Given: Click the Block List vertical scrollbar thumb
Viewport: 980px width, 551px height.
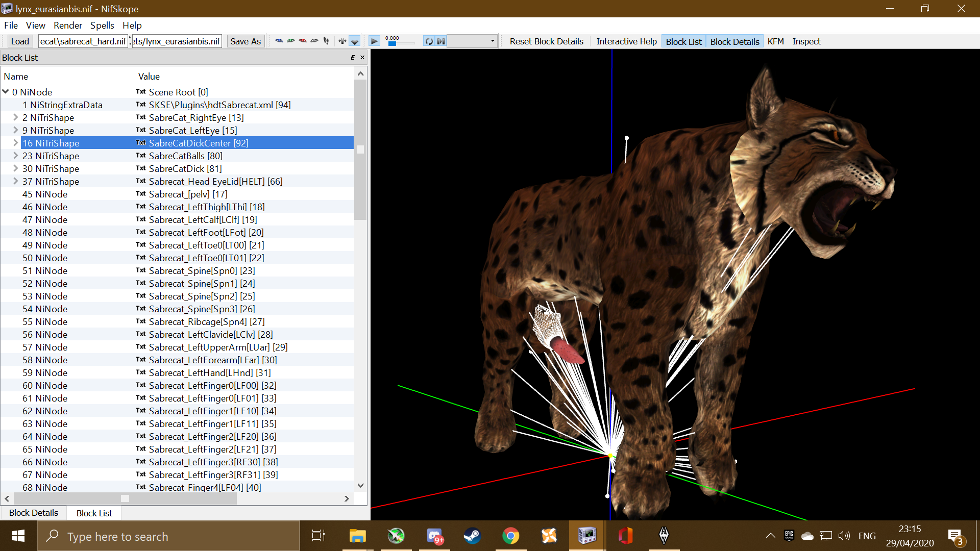Looking at the screenshot, I should pos(360,149).
